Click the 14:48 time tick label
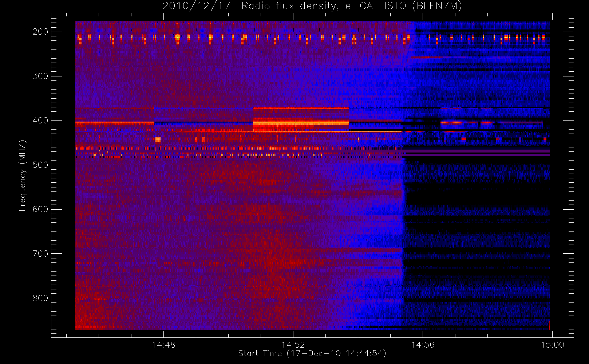 click(163, 345)
